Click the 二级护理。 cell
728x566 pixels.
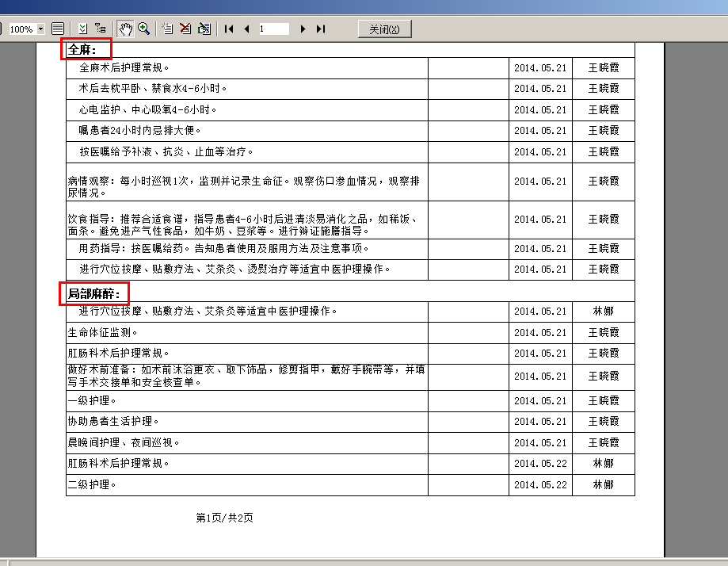(x=247, y=485)
